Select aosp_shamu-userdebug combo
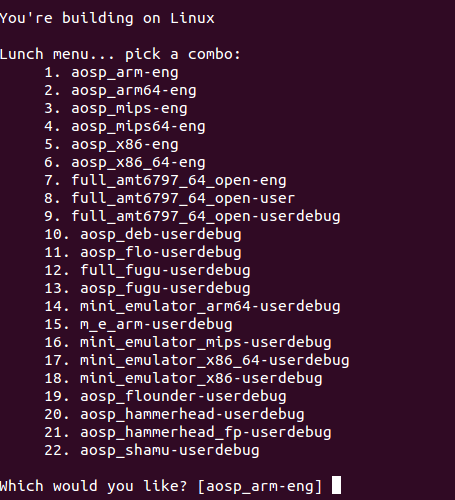Viewport: 455px width, 500px height. (x=170, y=451)
